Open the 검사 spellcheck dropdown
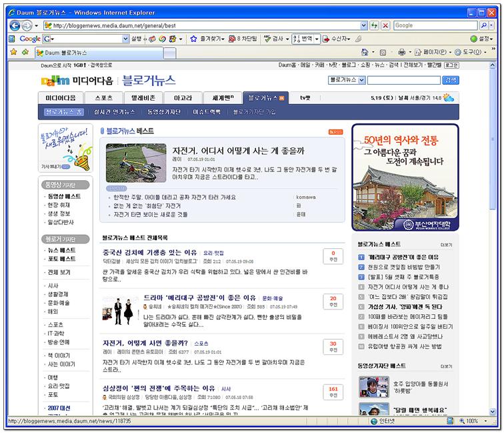Viewport: 504px width, 433px height. [x=287, y=39]
